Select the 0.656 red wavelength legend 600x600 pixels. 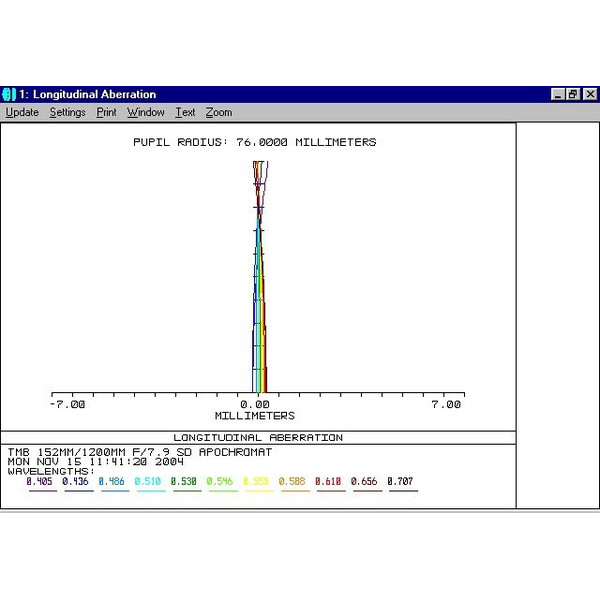(x=366, y=482)
